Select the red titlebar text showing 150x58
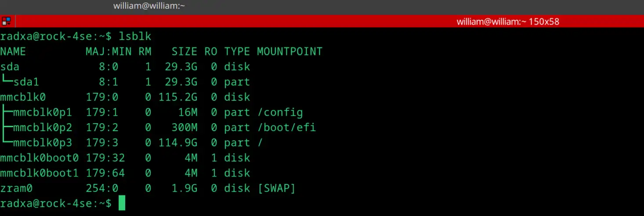644x216 pixels. 508,21
